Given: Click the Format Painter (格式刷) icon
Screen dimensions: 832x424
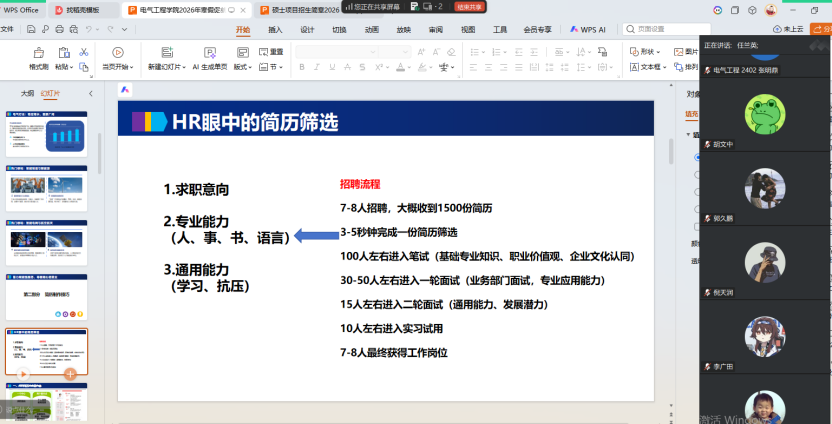Looking at the screenshot, I should [38, 54].
